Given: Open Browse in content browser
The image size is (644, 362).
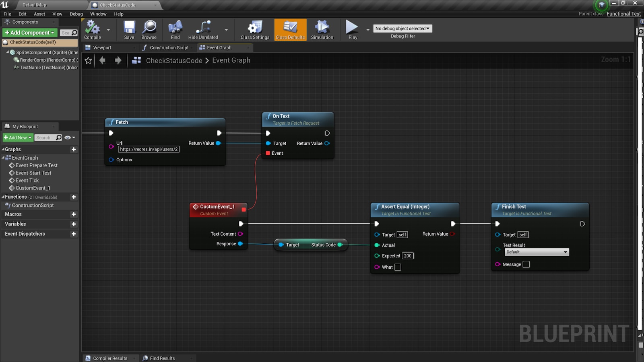Looking at the screenshot, I should (x=149, y=29).
